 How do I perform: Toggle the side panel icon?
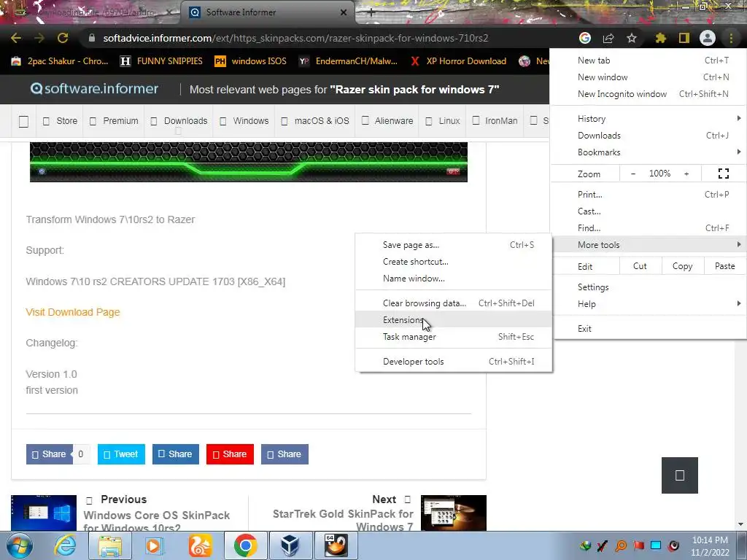pos(684,38)
